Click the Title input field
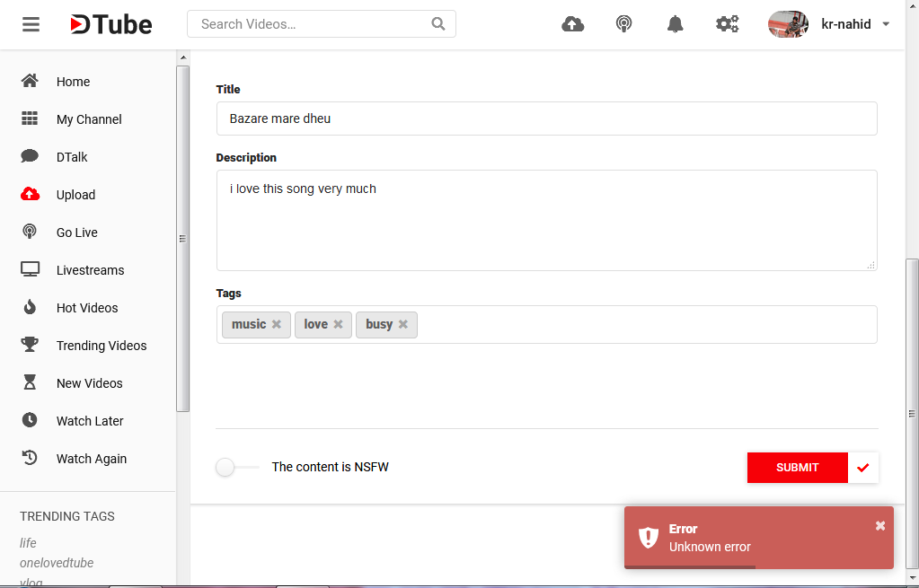Viewport: 919px width, 588px height. [x=546, y=118]
